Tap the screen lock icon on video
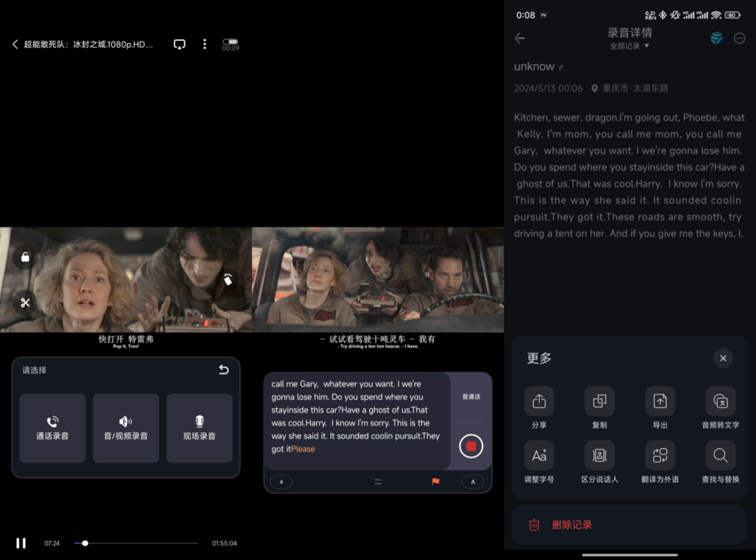756x560 pixels. point(25,257)
